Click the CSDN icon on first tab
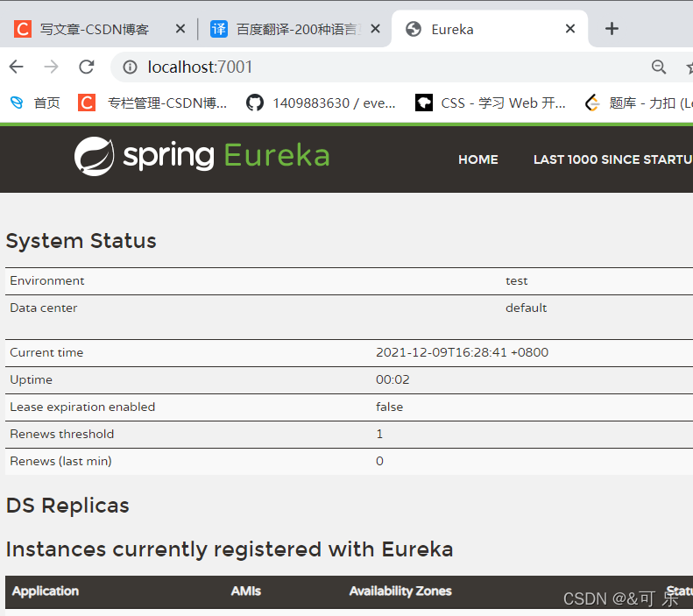 [x=23, y=29]
